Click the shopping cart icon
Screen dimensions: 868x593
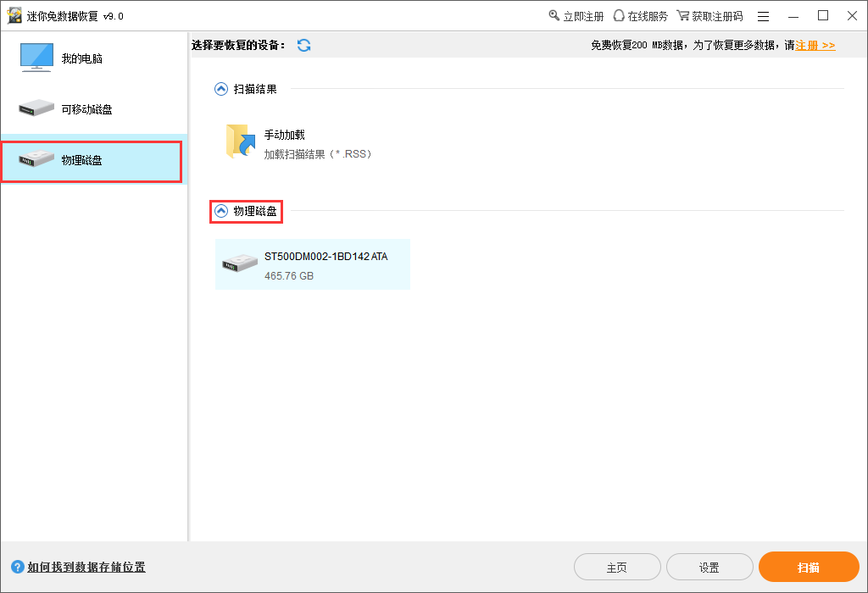[x=682, y=15]
